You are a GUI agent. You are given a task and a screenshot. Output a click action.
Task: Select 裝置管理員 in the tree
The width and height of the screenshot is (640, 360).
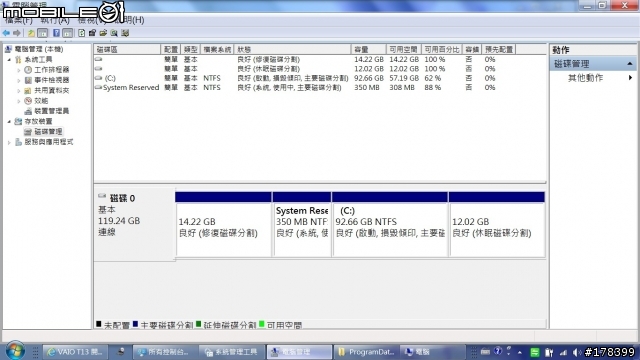point(51,111)
